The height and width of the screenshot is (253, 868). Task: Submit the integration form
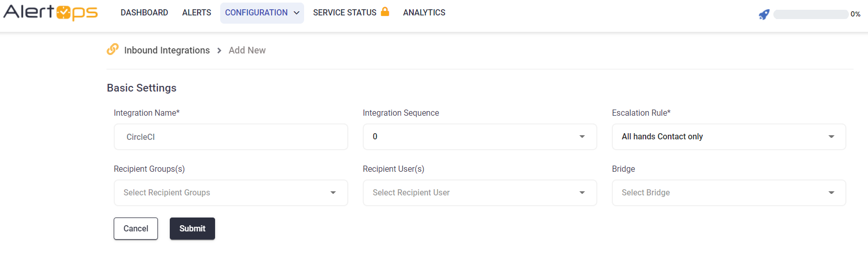(x=192, y=228)
